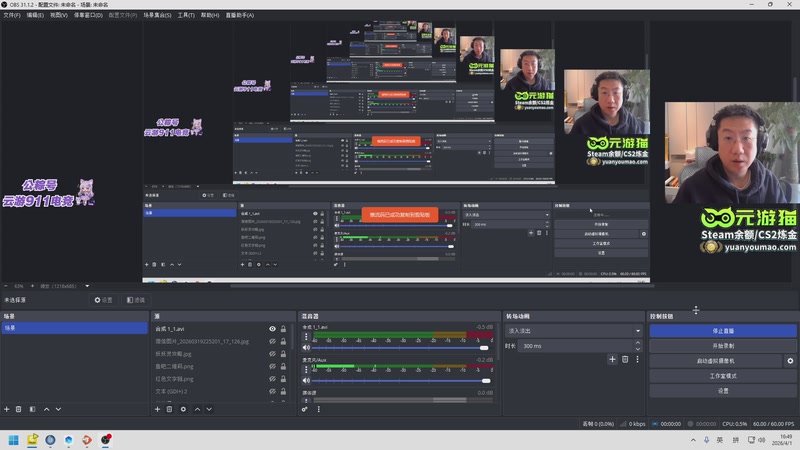This screenshot has height=450, width=800.
Task: Open File Explorer from the taskbar
Action: 32,440
